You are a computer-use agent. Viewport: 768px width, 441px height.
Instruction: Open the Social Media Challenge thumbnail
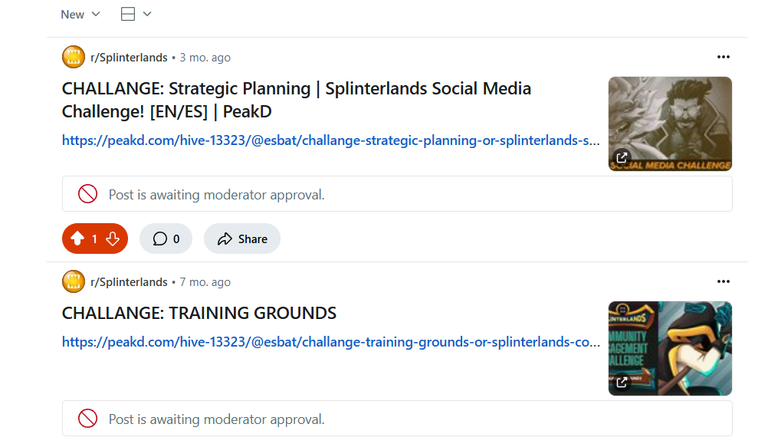(670, 123)
